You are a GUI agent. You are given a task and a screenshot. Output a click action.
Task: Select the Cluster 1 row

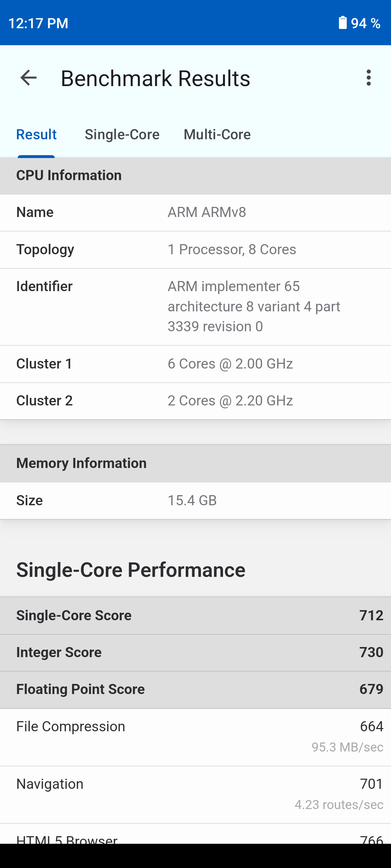point(195,364)
